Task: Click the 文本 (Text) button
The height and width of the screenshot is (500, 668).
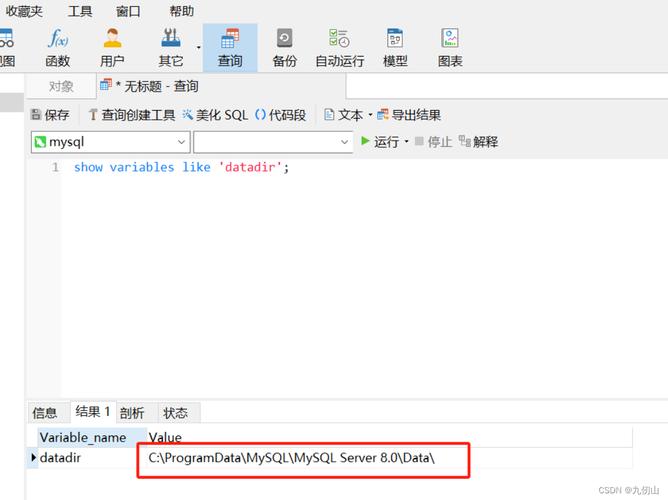Action: 344,115
